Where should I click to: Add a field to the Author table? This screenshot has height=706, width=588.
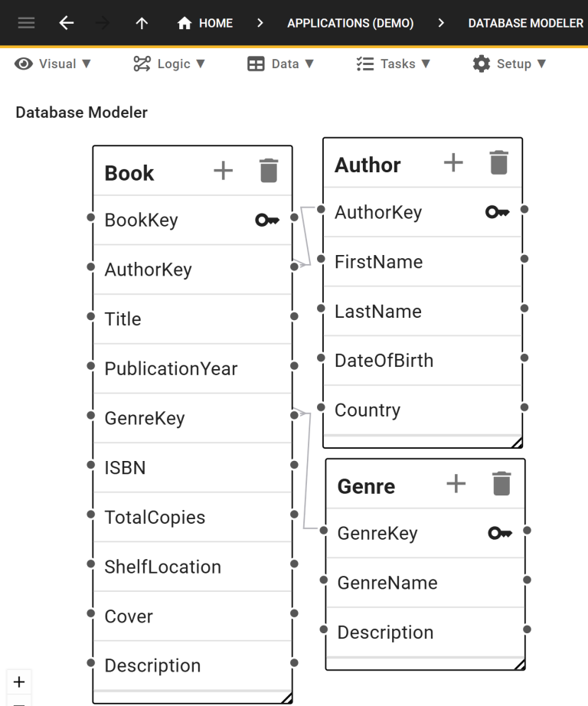click(452, 162)
